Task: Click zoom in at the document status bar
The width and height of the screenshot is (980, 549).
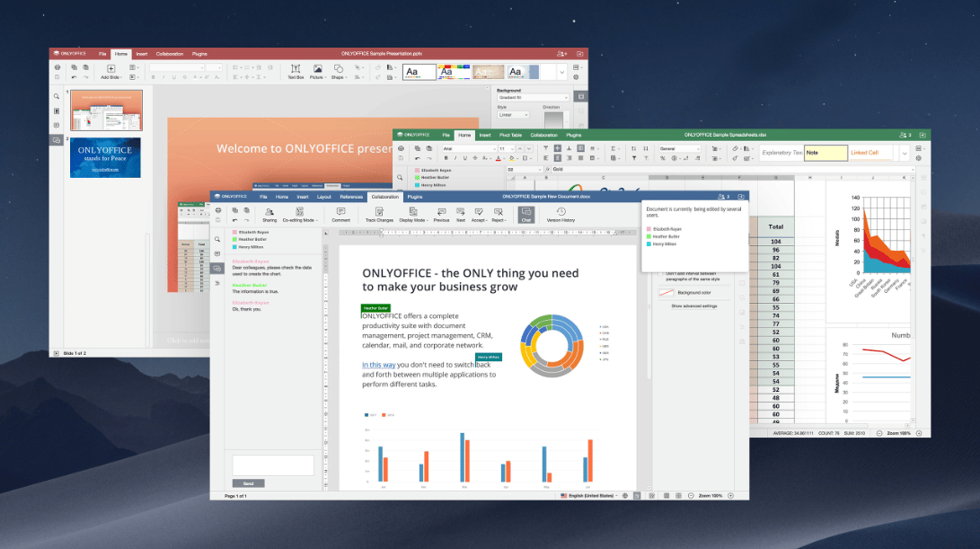Action: [730, 496]
